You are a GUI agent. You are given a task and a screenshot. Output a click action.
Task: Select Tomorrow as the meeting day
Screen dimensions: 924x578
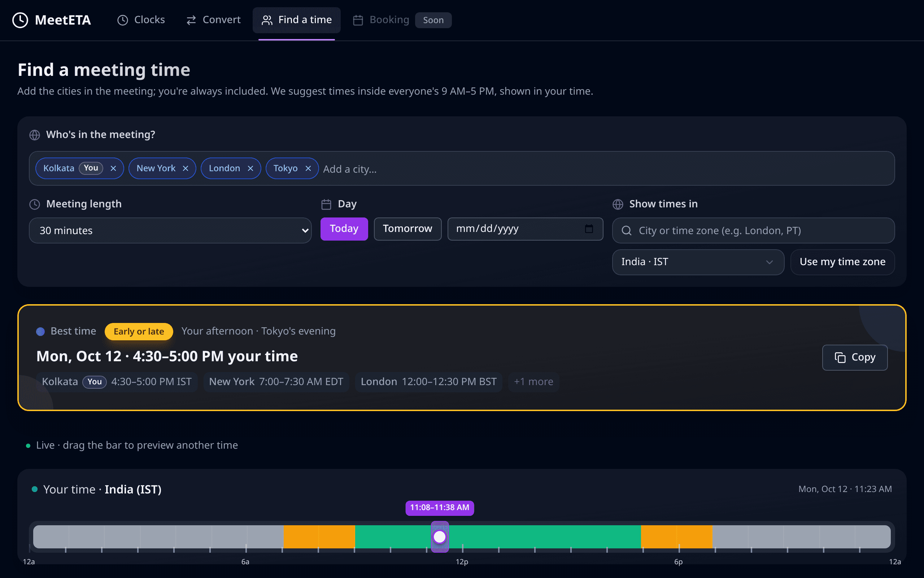click(x=407, y=229)
